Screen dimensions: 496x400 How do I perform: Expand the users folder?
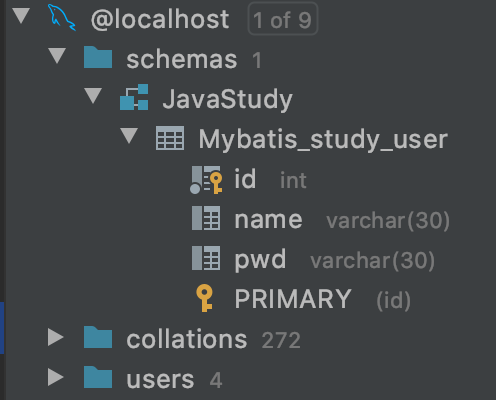(56, 377)
